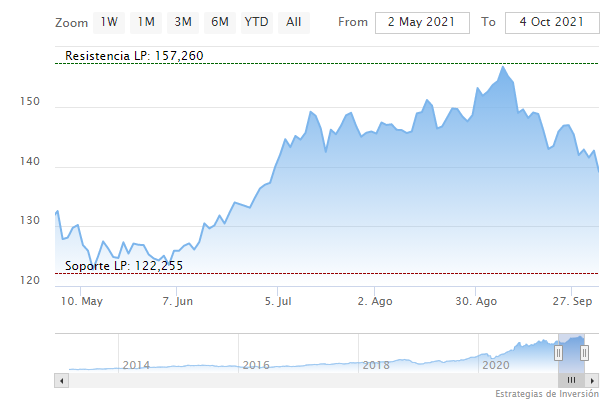Set zoom range to 1W
This screenshot has height=406, width=609.
(x=109, y=22)
